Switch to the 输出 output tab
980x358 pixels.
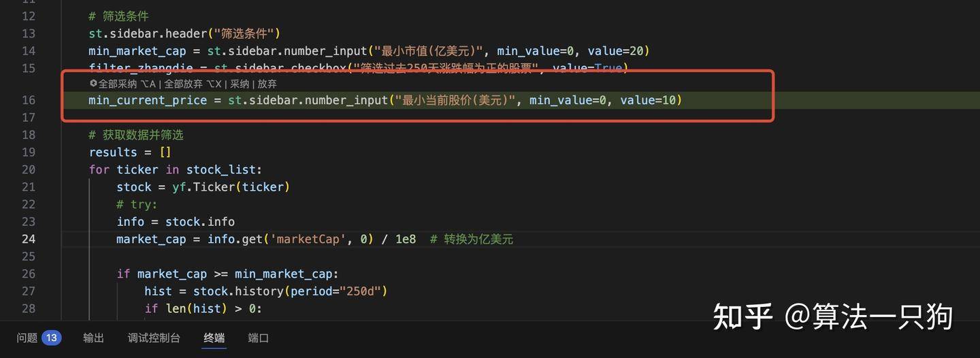94,338
